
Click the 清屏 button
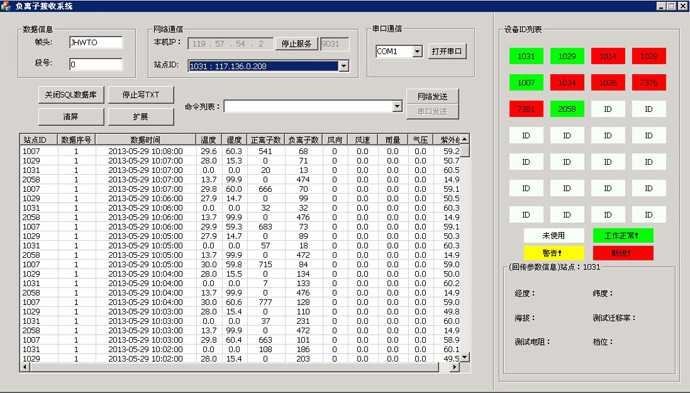(x=71, y=117)
